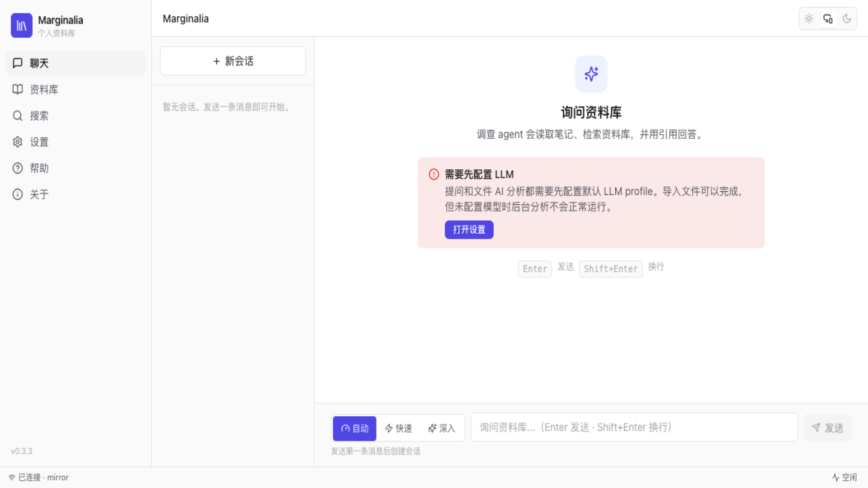Viewport: 868px width, 488px height.
Task: Open the 设置 settings page
Action: 75,142
